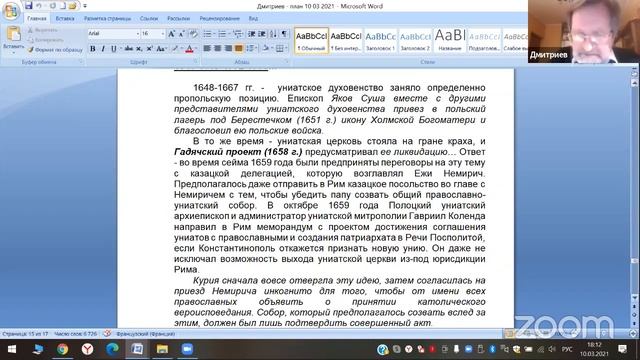Click the decrease indent icon
640x360 pixels.
click(252, 34)
